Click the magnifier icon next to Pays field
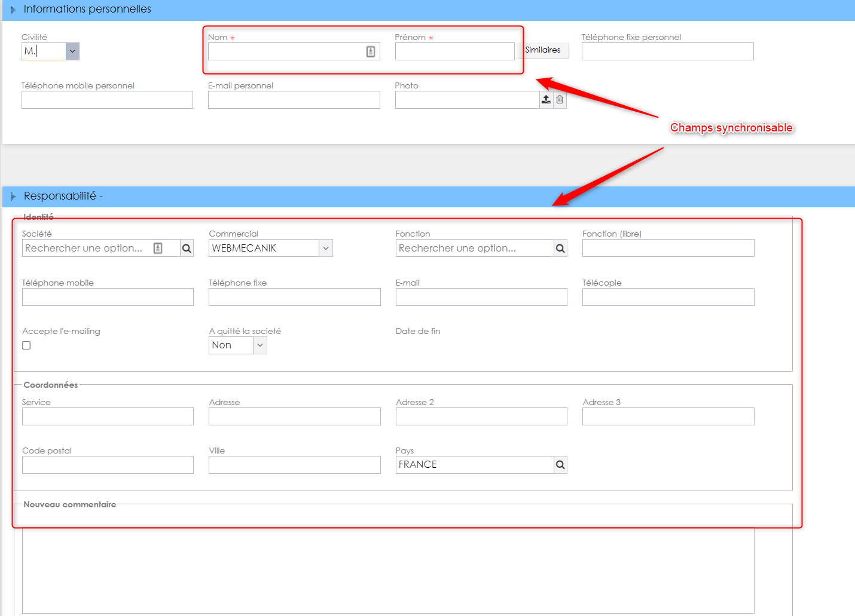Viewport: 855px width, 616px height. (x=560, y=465)
